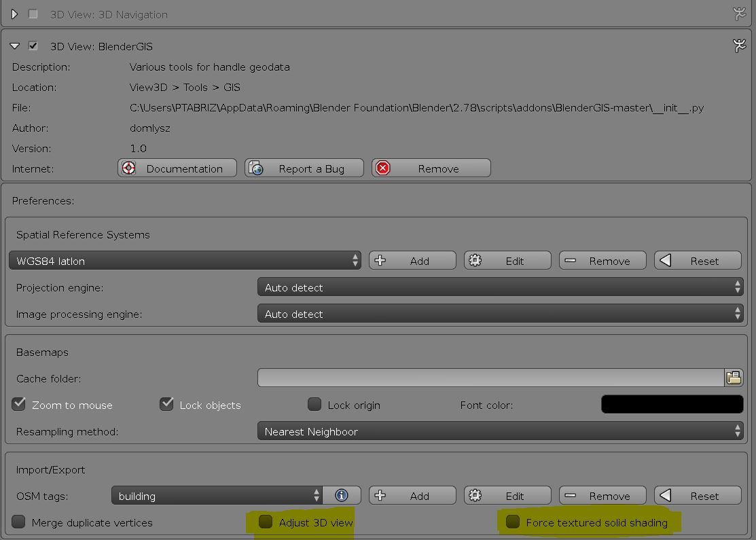Open the cache folder browse icon
Image resolution: width=756 pixels, height=540 pixels.
(x=734, y=378)
